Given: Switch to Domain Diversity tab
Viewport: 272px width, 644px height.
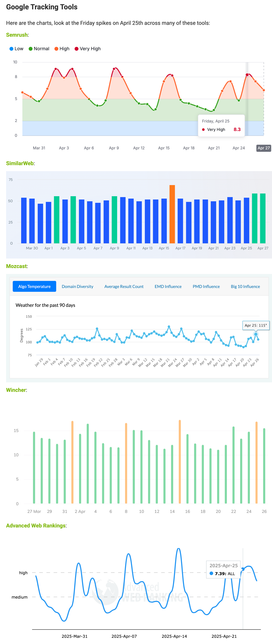Looking at the screenshot, I should coord(77,286).
